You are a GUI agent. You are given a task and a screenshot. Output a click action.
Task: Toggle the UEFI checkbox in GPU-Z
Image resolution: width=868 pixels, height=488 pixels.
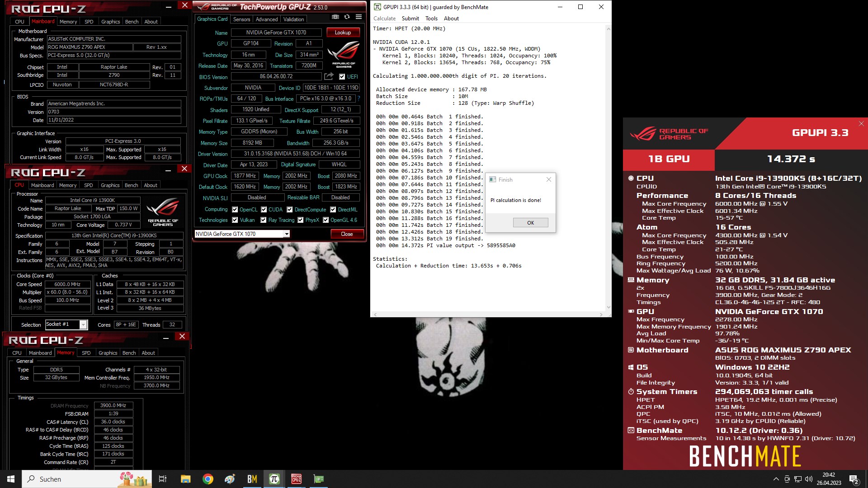342,77
